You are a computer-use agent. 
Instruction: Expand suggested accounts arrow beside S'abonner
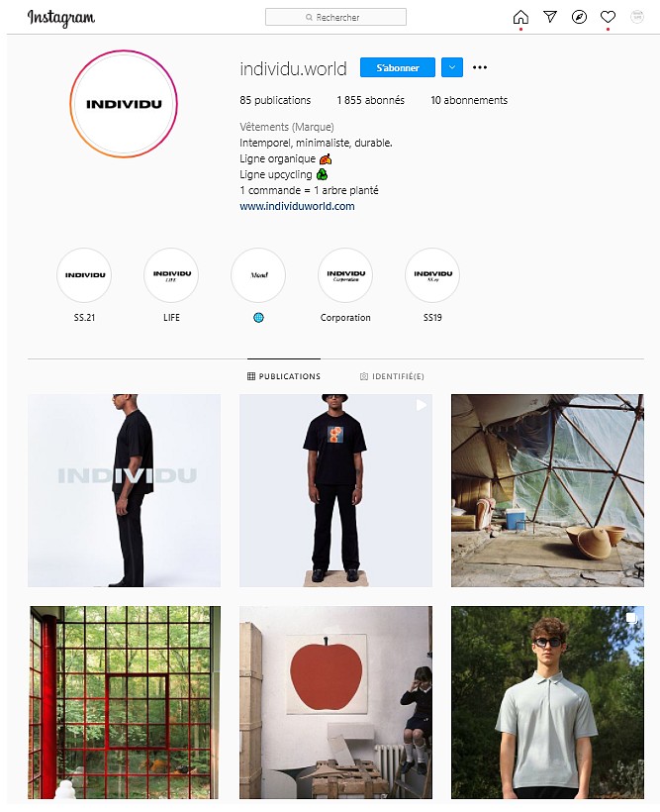452,67
